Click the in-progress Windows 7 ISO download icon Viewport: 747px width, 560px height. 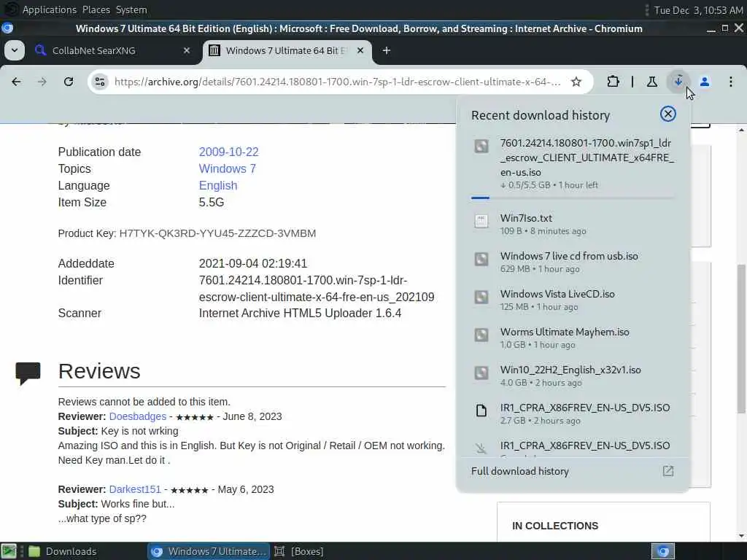pyautogui.click(x=481, y=146)
